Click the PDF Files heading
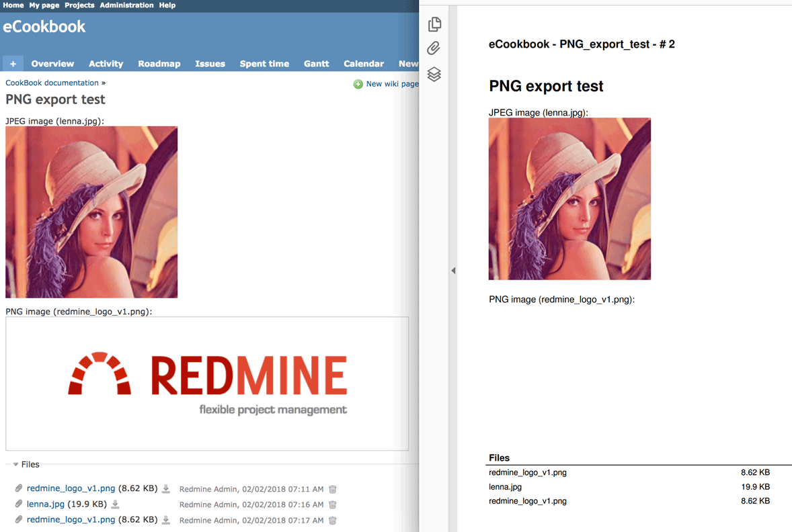This screenshot has width=792, height=532. [499, 458]
